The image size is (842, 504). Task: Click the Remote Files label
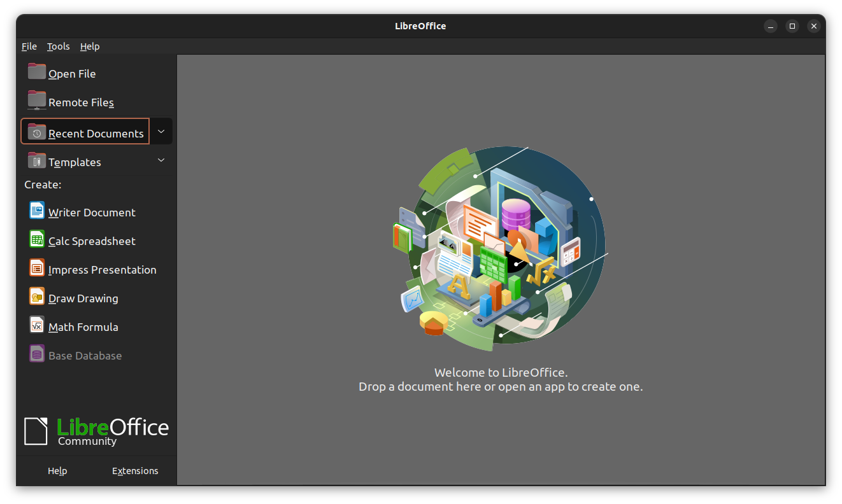(x=81, y=102)
